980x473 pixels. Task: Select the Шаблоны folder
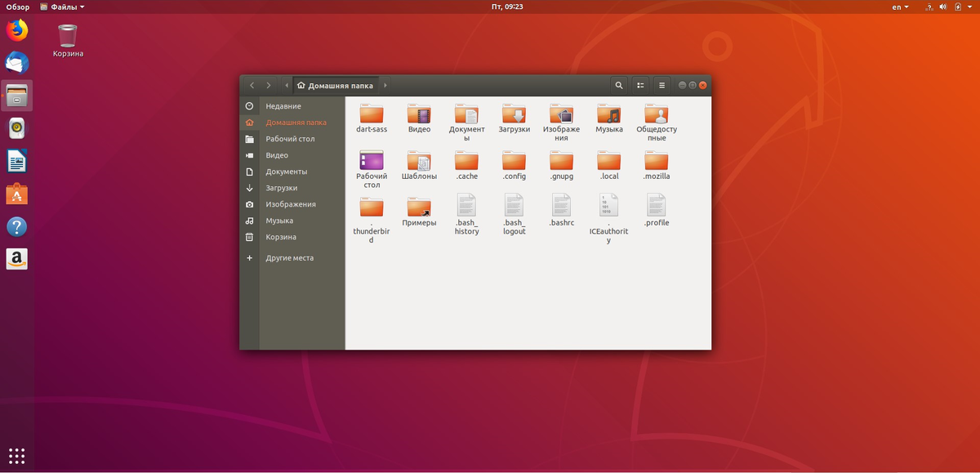(419, 161)
